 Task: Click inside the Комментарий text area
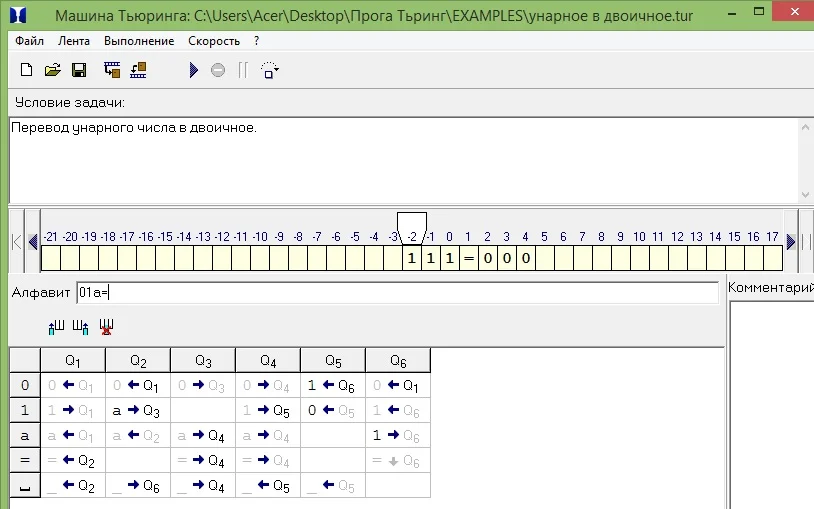coord(772,405)
